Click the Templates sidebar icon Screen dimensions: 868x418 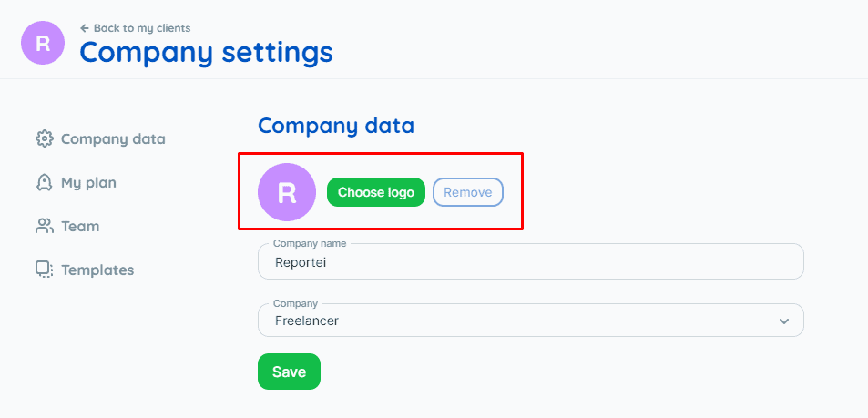pos(45,270)
